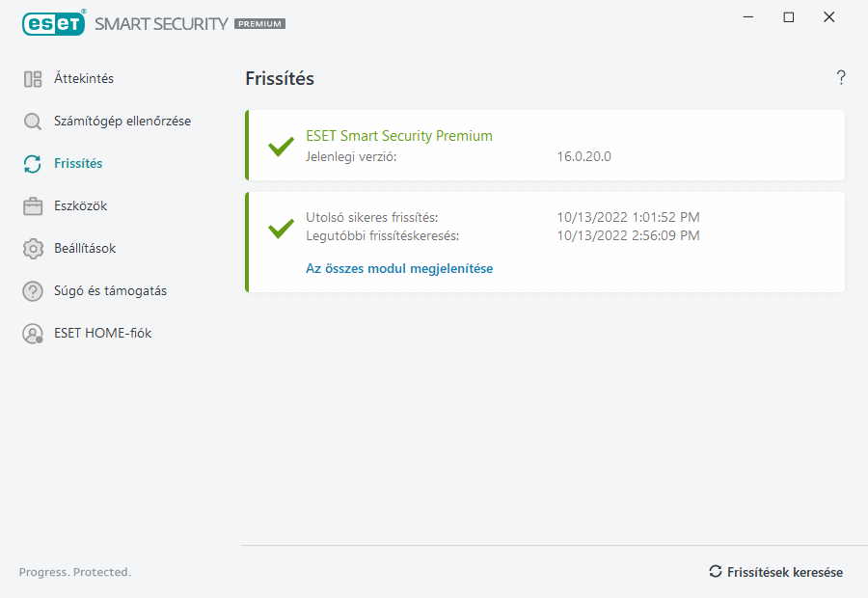Click the Eszközök briefcase icon
Viewport: 868px width, 598px height.
coord(33,206)
